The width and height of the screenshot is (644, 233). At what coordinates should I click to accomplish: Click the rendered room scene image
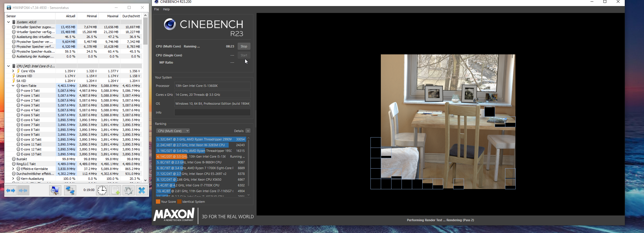click(x=448, y=122)
